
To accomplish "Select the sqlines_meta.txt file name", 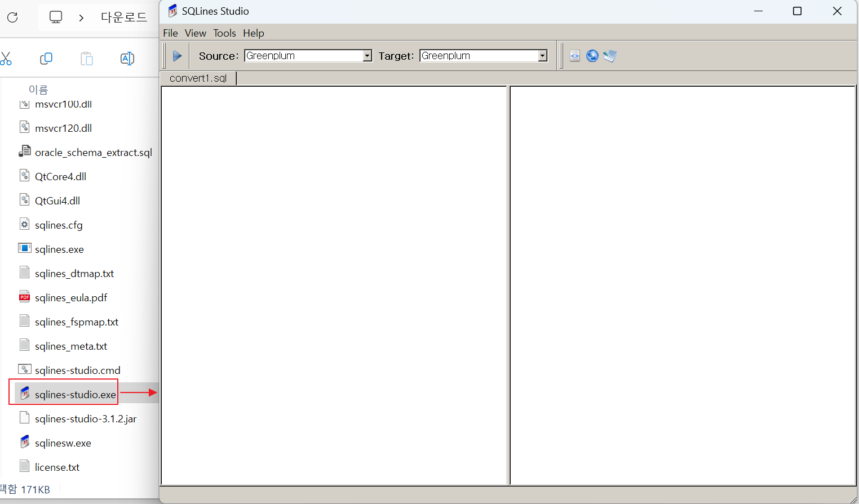I will tap(71, 346).
